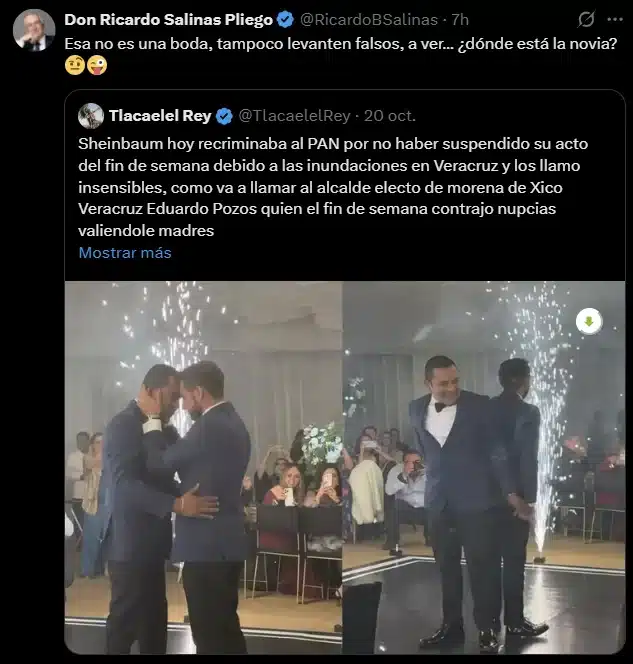The image size is (633, 664).
Task: Click Ricardo Salinas Pliego's profile avatar
Action: [x=34, y=30]
